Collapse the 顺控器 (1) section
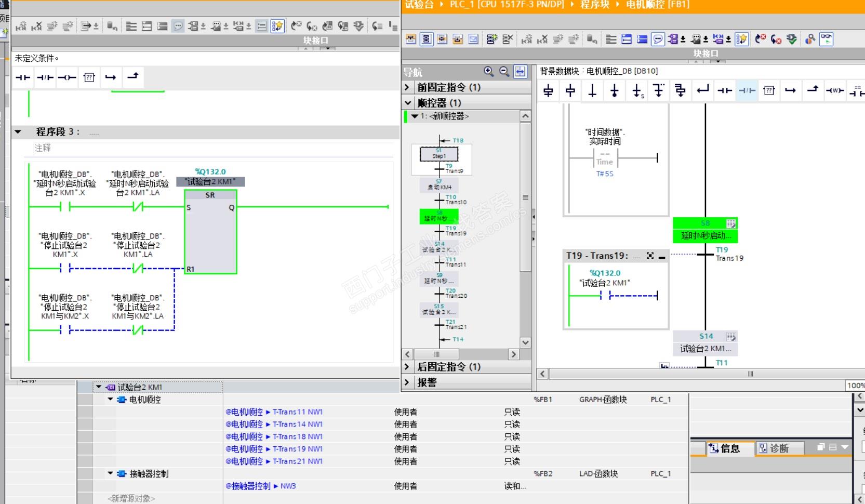The image size is (865, 504). pyautogui.click(x=408, y=103)
